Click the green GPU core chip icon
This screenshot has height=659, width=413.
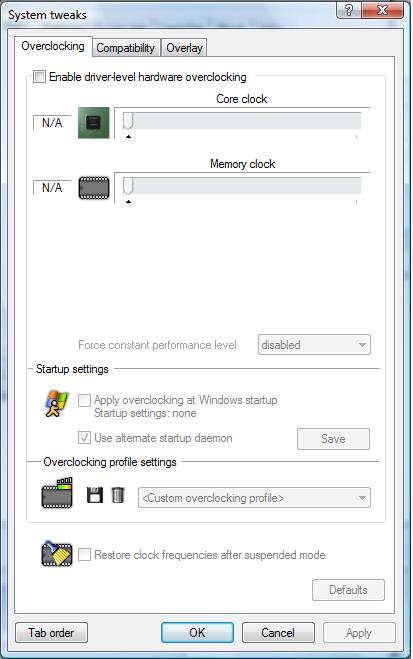point(94,123)
